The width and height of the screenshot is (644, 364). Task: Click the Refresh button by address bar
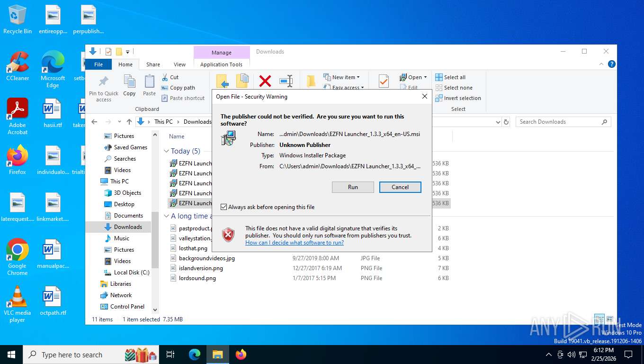pyautogui.click(x=506, y=122)
